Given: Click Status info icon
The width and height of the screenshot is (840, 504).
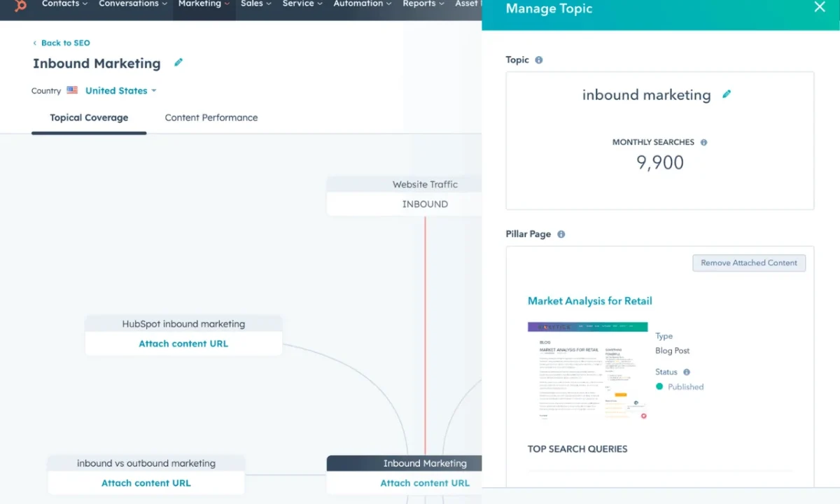Looking at the screenshot, I should point(686,372).
